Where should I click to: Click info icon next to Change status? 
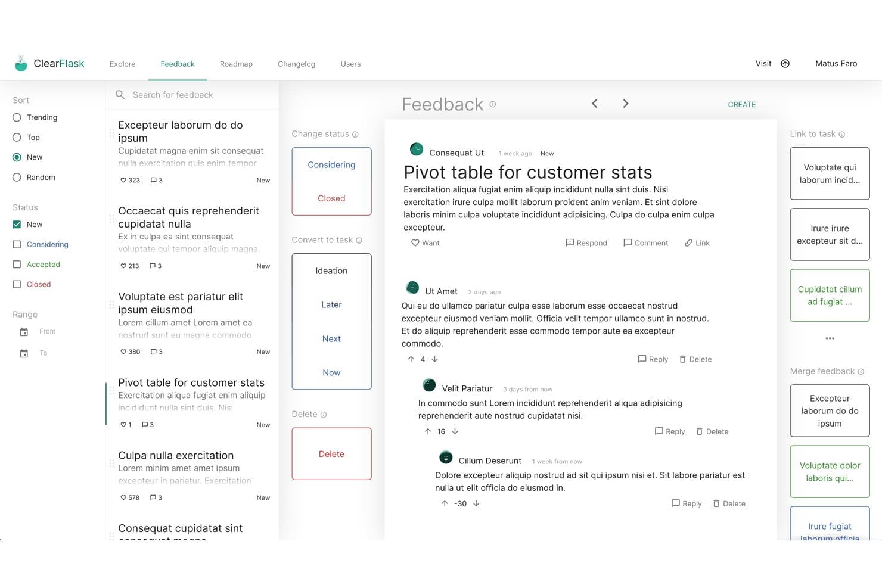[x=355, y=135]
